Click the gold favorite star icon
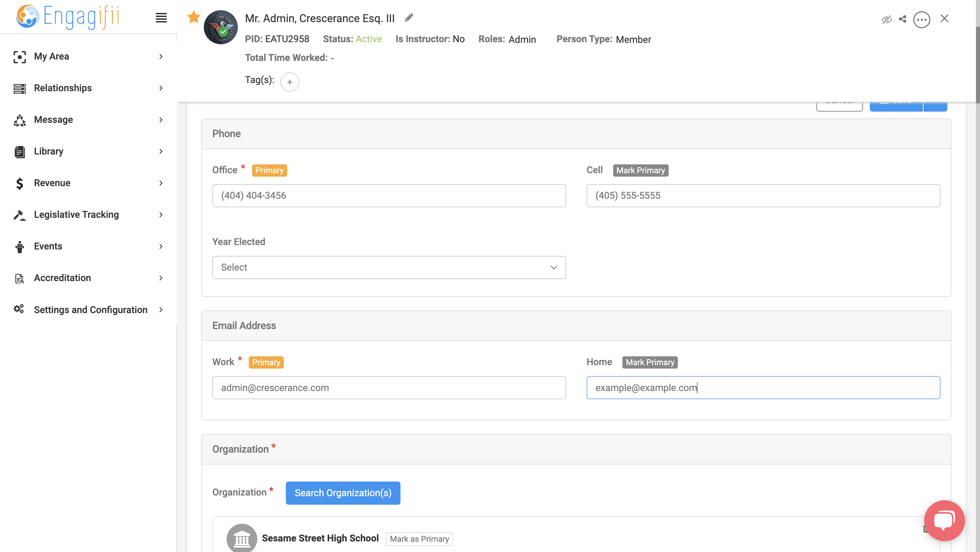Image resolution: width=980 pixels, height=552 pixels. [x=194, y=17]
